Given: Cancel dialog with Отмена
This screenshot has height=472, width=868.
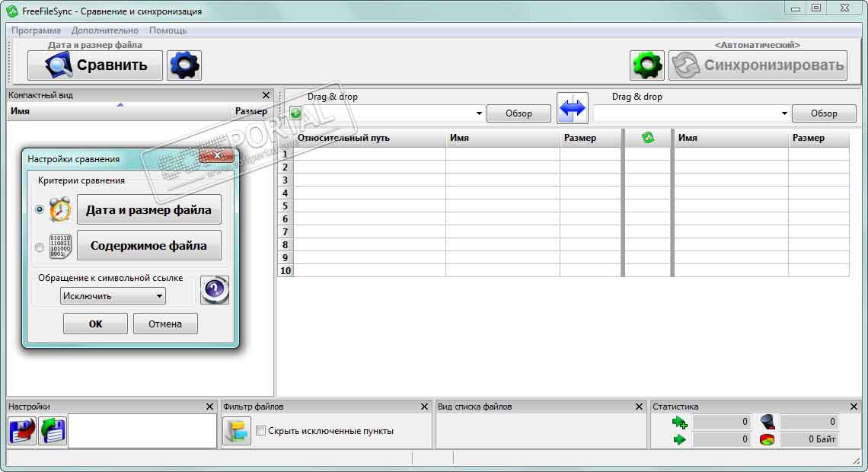Looking at the screenshot, I should (165, 324).
